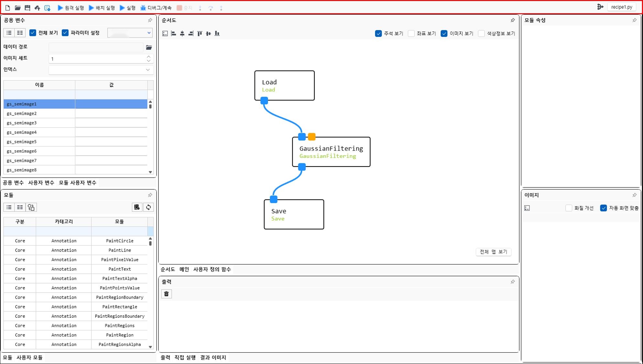Viewport: 643px width, 364px height.
Task: Click the open folder toolbar icon
Action: pos(18,8)
